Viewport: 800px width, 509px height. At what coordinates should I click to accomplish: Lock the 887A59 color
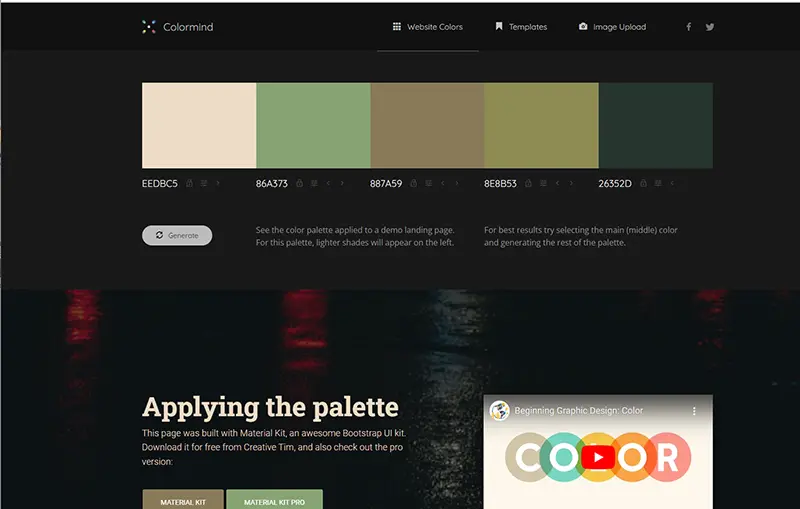(x=414, y=183)
